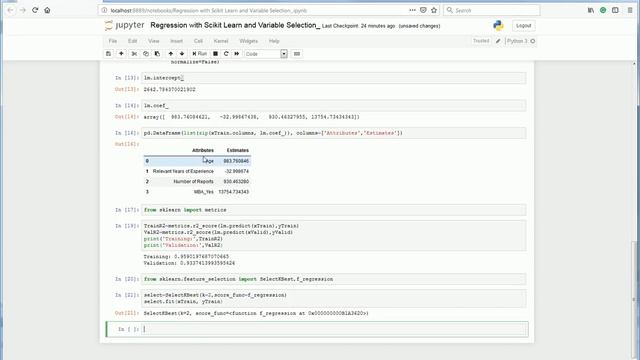
Task: Open the Cell menu
Action: click(x=198, y=41)
